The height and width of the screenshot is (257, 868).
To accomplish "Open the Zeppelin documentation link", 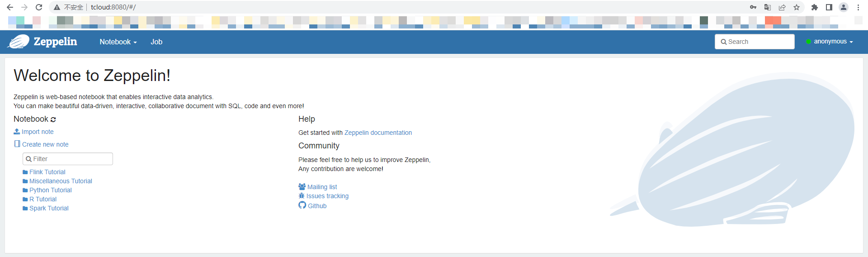I will 378,133.
